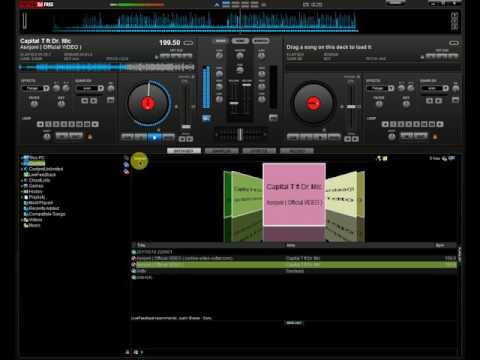This screenshot has width=480, height=360.
Task: Click the right channel gain knob in mixer
Action: (x=262, y=55)
